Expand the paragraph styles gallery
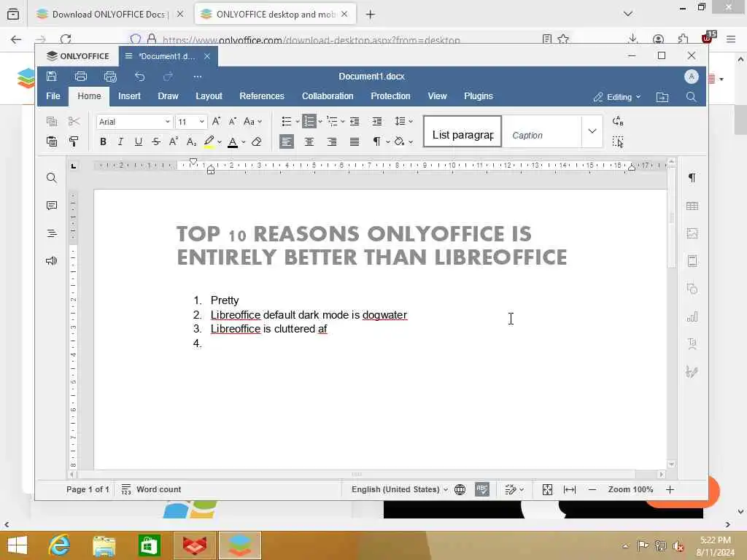 coord(592,131)
